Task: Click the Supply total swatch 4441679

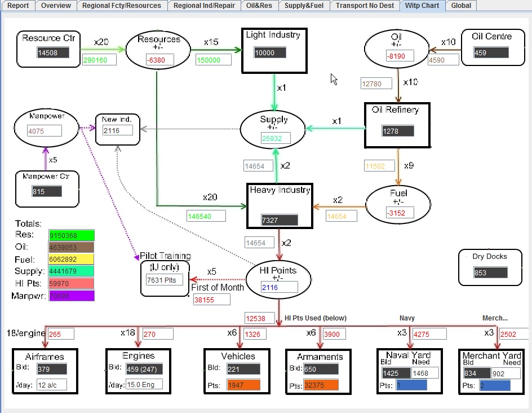Action: (72, 271)
